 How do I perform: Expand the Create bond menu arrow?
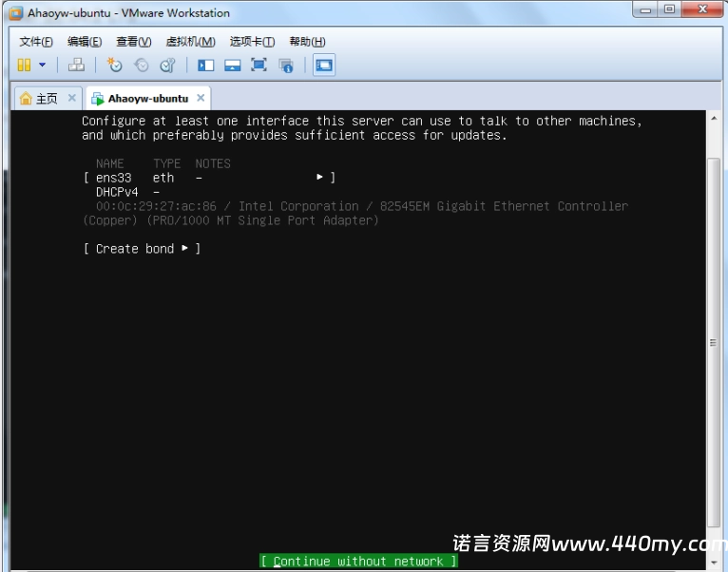184,248
